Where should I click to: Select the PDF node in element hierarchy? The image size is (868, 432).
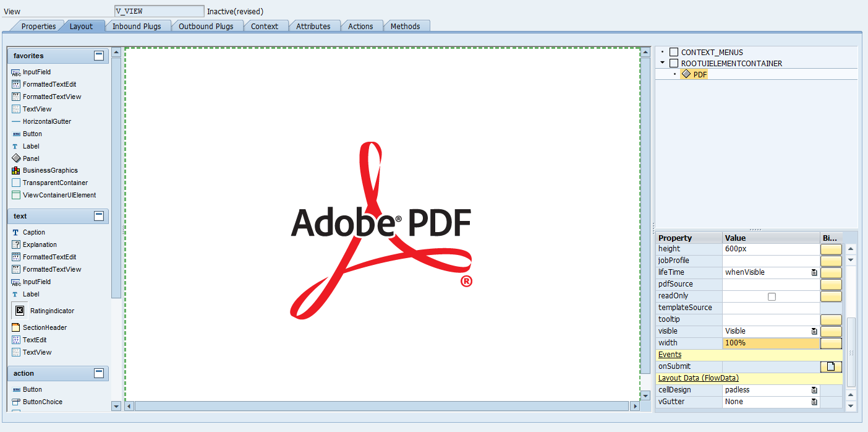coord(700,74)
